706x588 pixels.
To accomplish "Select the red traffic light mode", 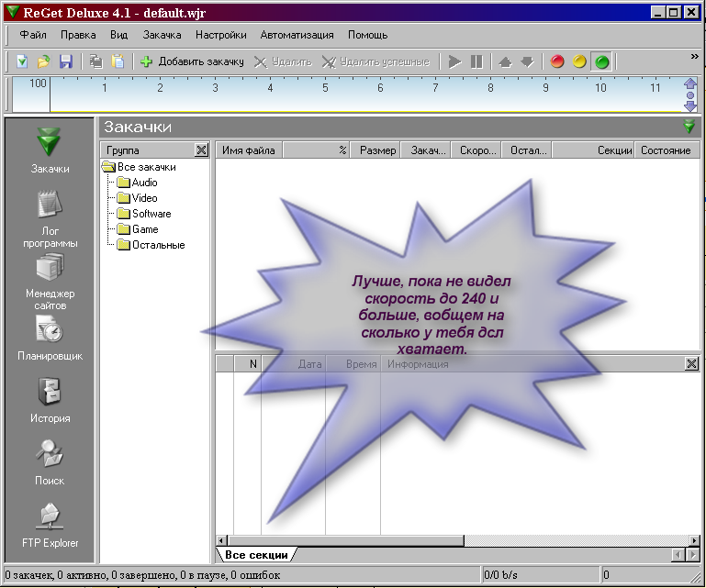I will coord(557,61).
